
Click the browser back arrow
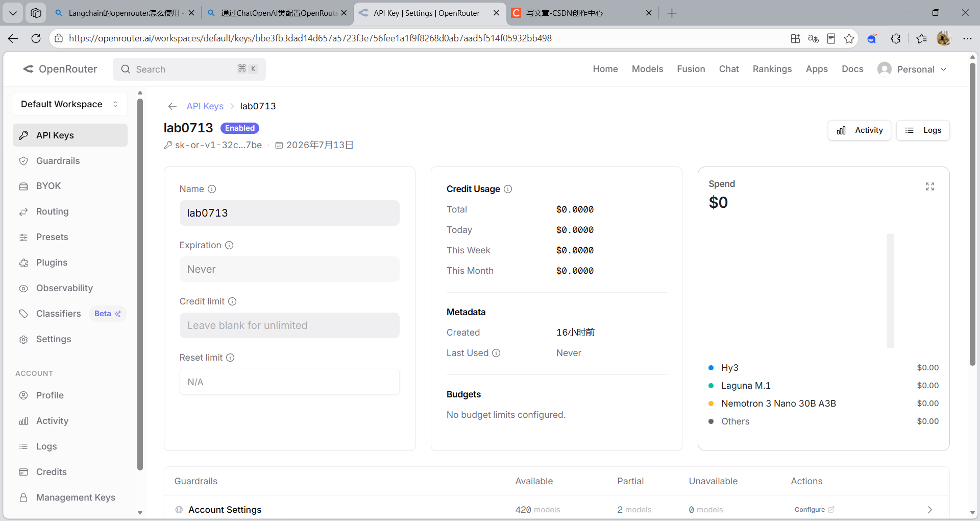click(x=13, y=38)
